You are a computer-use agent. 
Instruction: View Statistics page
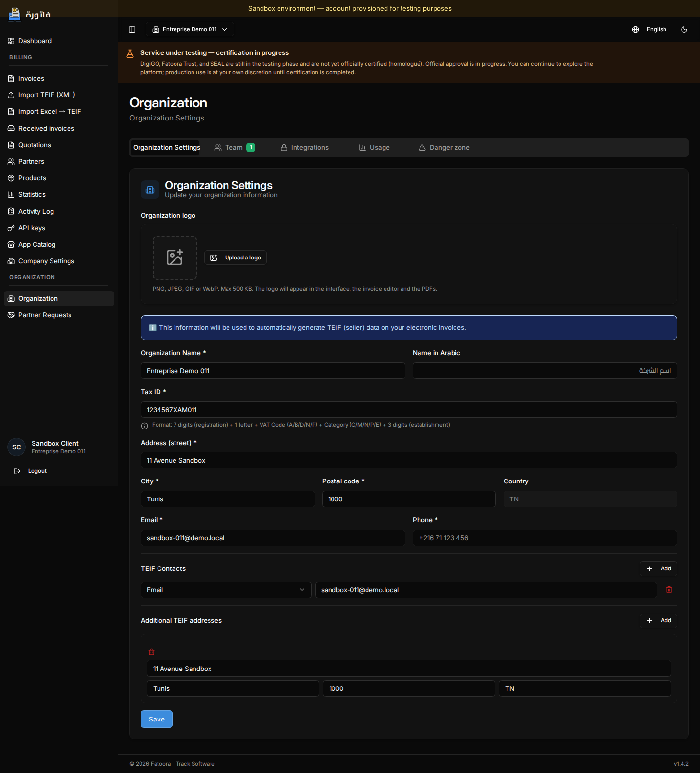tap(59, 194)
